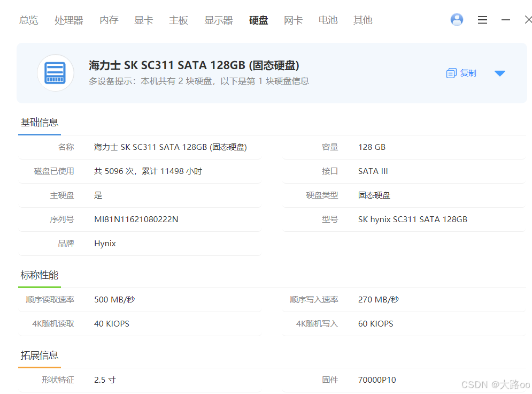This screenshot has width=532, height=394.
Task: Click the 标称性能 section heading
Action: [40, 275]
